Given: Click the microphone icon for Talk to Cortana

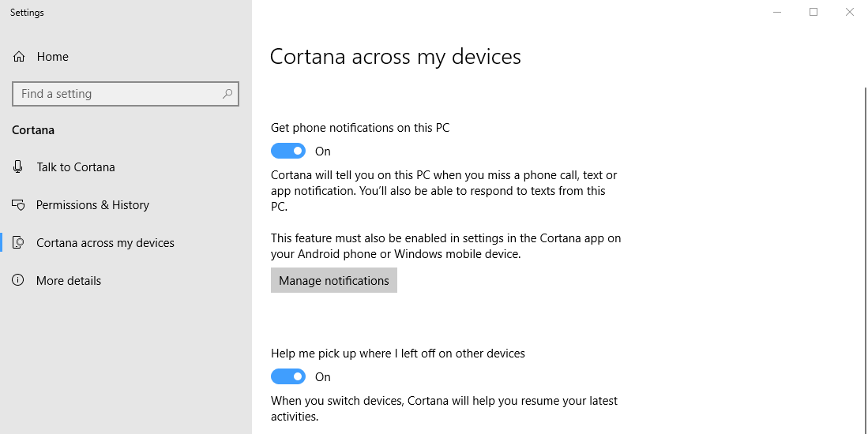Looking at the screenshot, I should (18, 167).
